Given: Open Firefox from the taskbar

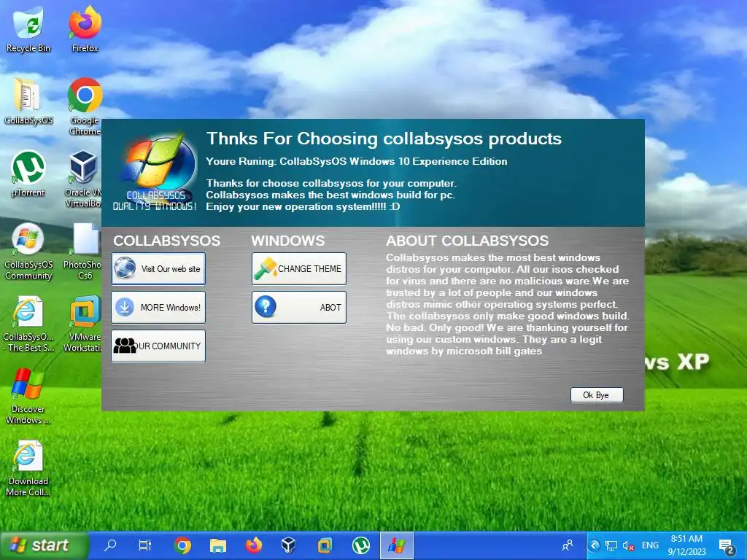Looking at the screenshot, I should coord(253,545).
